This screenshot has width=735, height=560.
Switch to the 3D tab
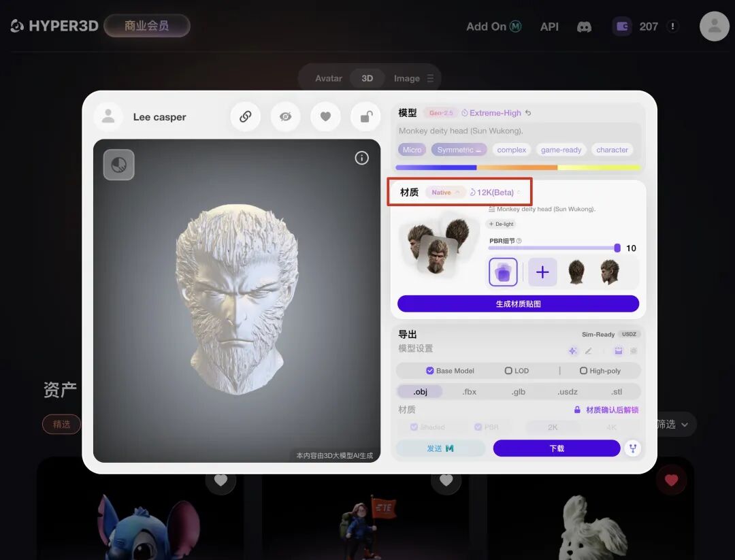click(x=367, y=78)
